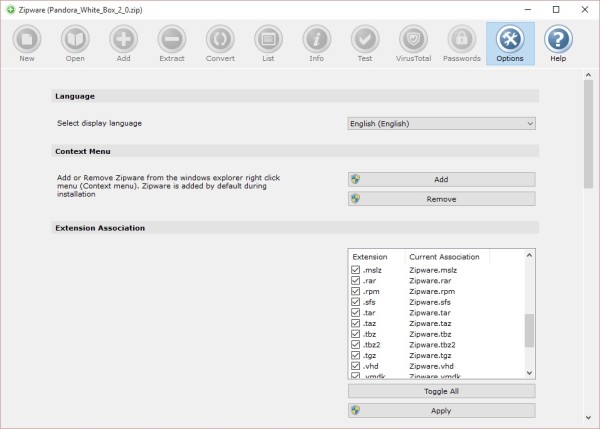
Task: Select the Zipware.rpm association entry
Action: pos(432,291)
